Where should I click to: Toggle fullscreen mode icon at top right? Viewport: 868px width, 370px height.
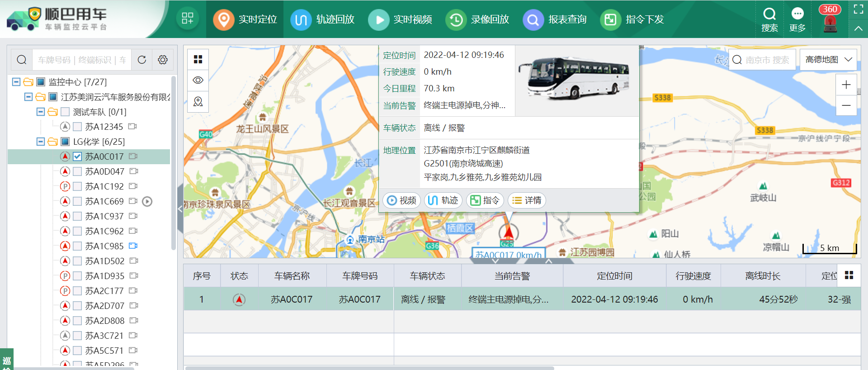[x=858, y=9]
